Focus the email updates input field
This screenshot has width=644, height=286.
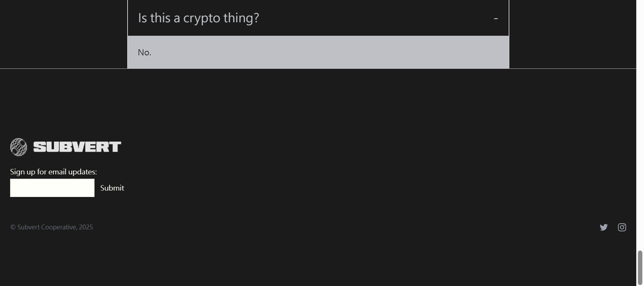pyautogui.click(x=52, y=188)
